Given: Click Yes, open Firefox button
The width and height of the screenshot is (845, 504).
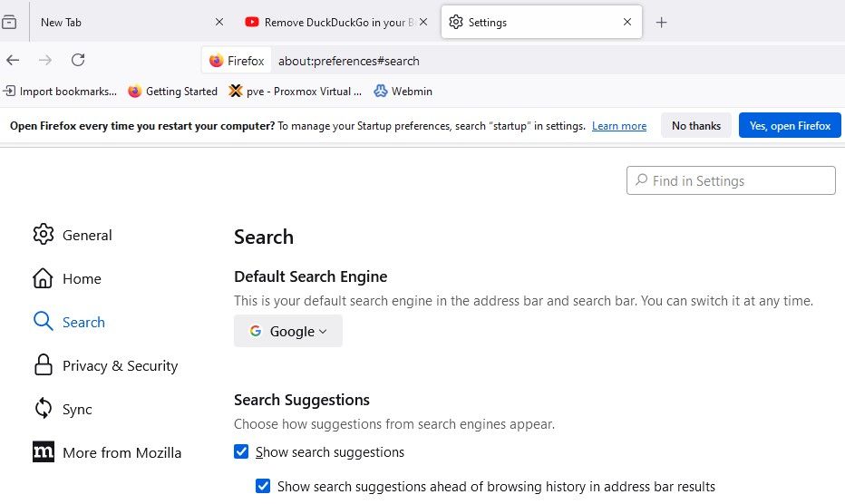Looking at the screenshot, I should (x=790, y=126).
